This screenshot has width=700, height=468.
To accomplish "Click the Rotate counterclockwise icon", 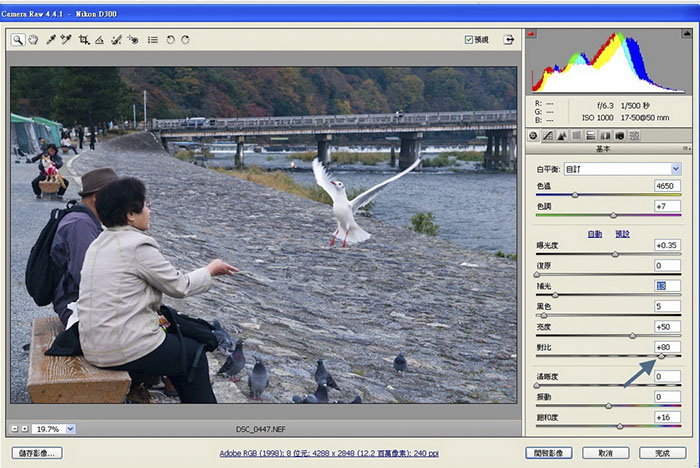I will pos(170,40).
